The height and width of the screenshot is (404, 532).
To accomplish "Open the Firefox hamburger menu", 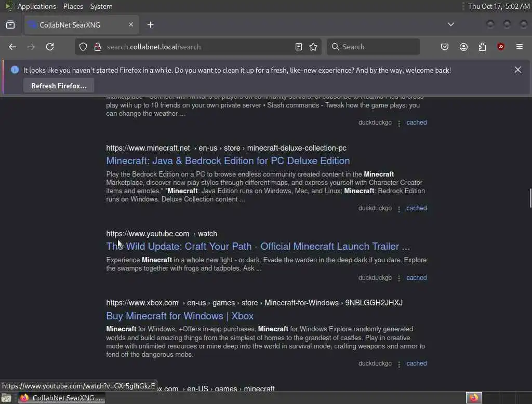I will [x=520, y=47].
